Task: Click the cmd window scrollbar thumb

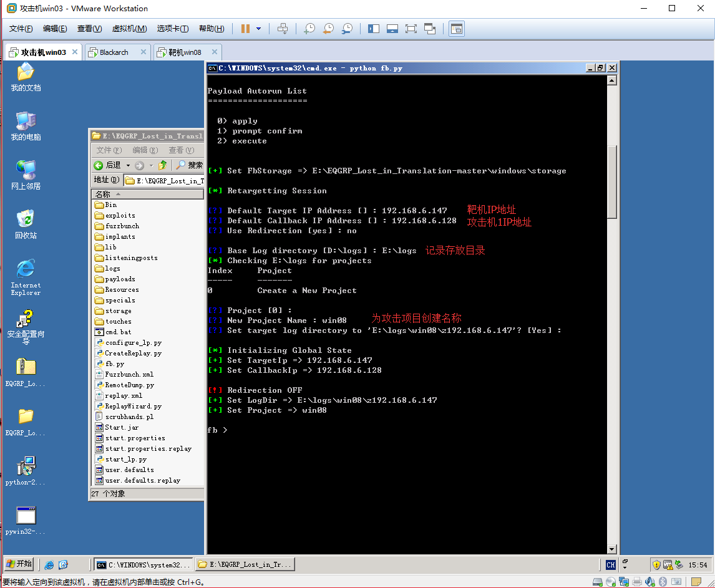Action: [613, 182]
